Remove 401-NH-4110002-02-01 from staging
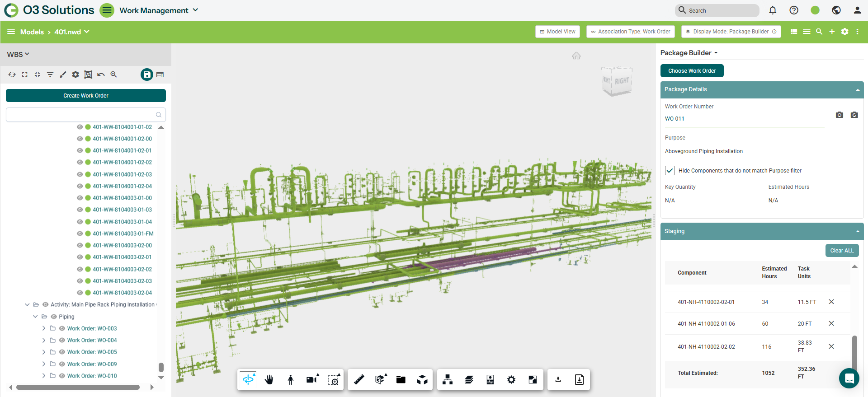 831,302
